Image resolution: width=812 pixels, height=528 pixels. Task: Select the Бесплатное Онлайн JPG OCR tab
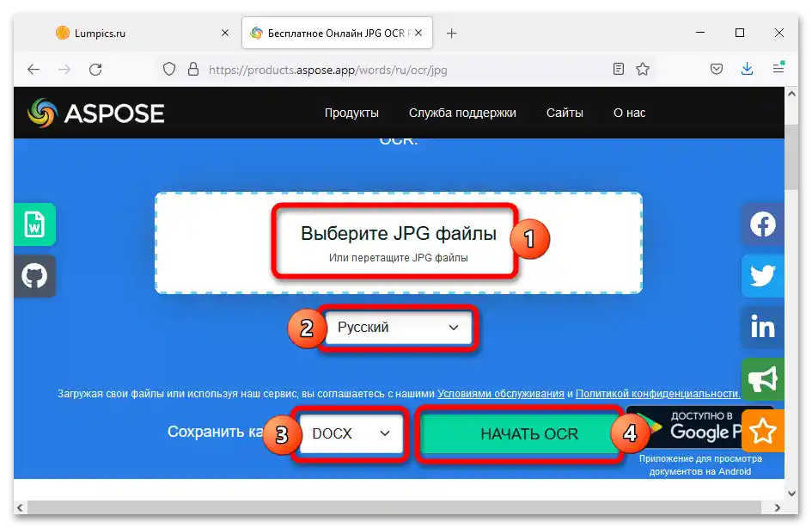(x=337, y=34)
